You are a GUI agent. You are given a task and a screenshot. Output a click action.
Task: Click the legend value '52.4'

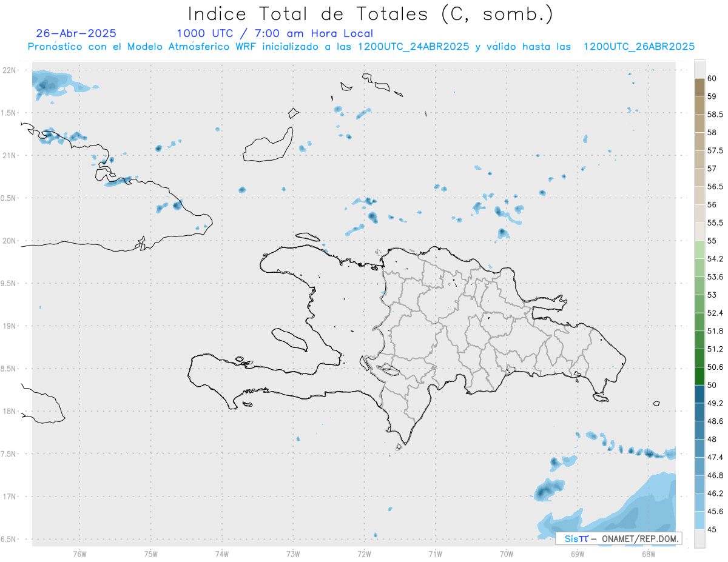715,313
